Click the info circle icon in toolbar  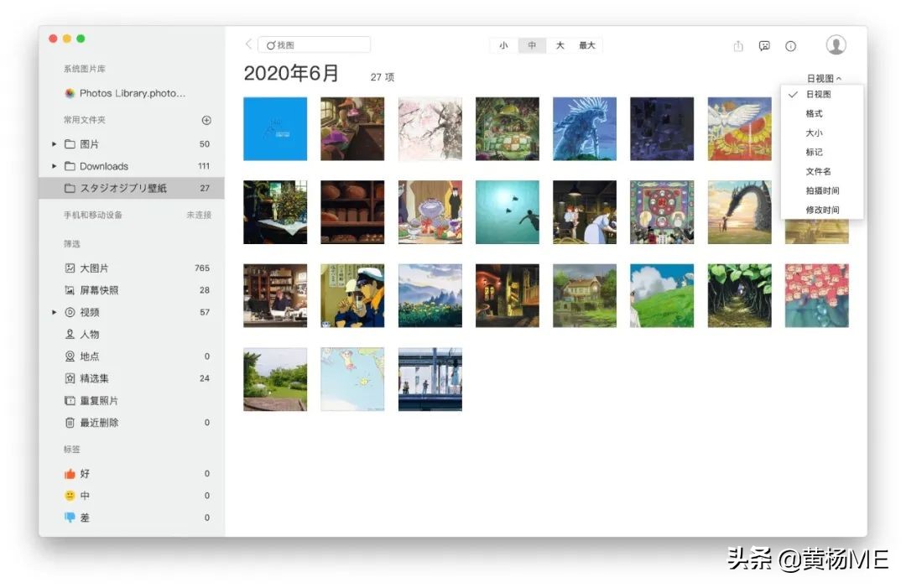click(x=790, y=46)
